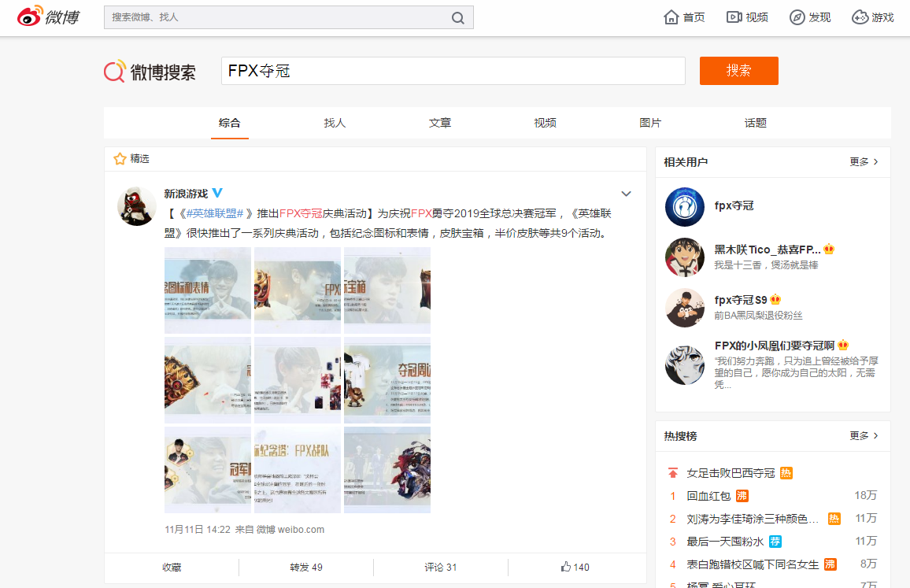Click 转发 49 to repost
910x588 pixels.
(306, 567)
